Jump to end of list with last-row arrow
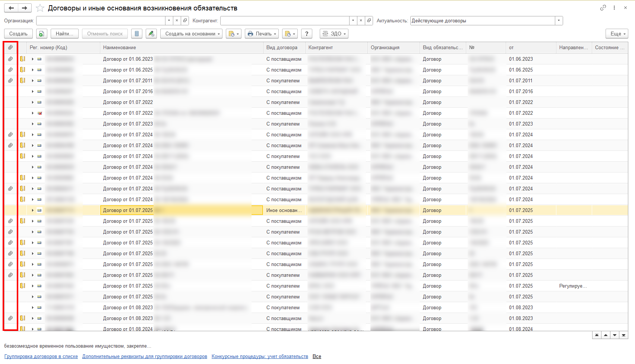 tap(623, 335)
